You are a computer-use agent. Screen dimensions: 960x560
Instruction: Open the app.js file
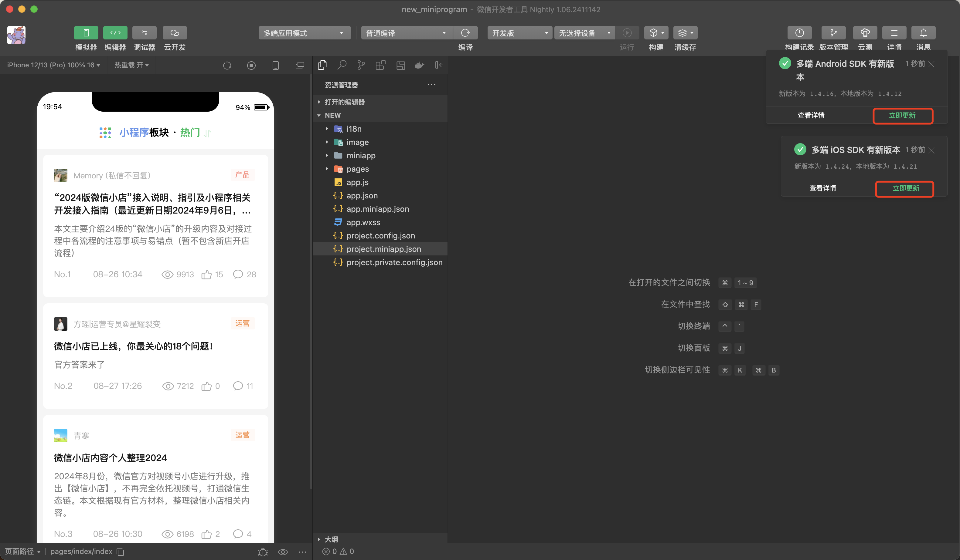[x=380, y=182]
